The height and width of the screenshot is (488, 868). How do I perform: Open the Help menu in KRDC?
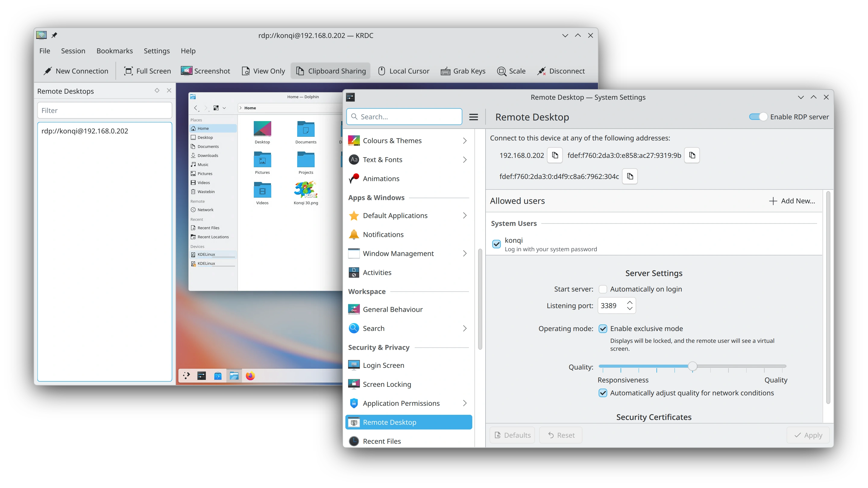click(x=188, y=51)
